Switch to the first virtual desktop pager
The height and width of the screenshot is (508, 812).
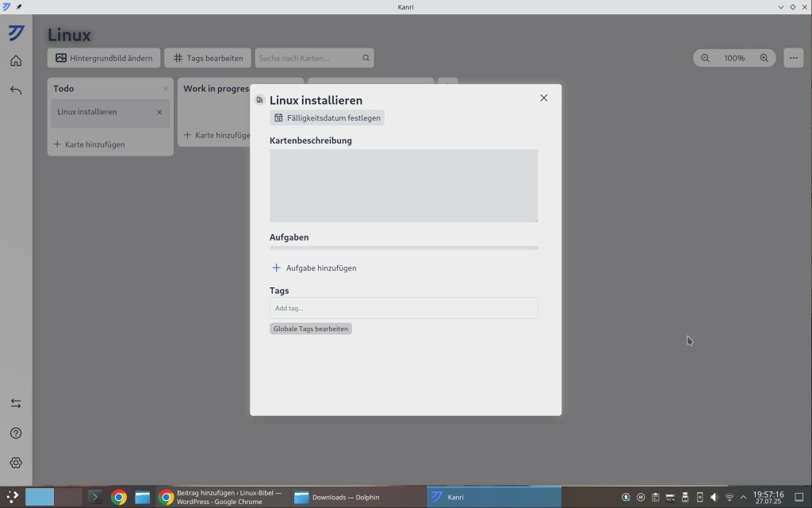point(40,497)
